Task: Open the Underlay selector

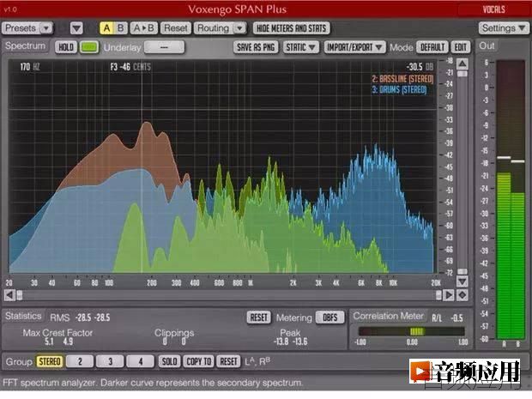Action: click(164, 47)
